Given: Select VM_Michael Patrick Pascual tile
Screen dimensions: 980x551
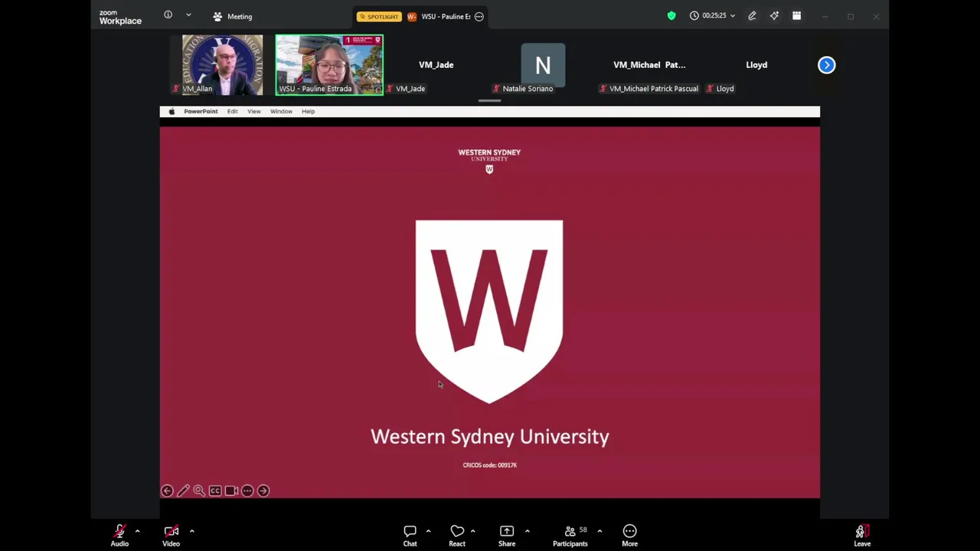Looking at the screenshot, I should [x=649, y=65].
